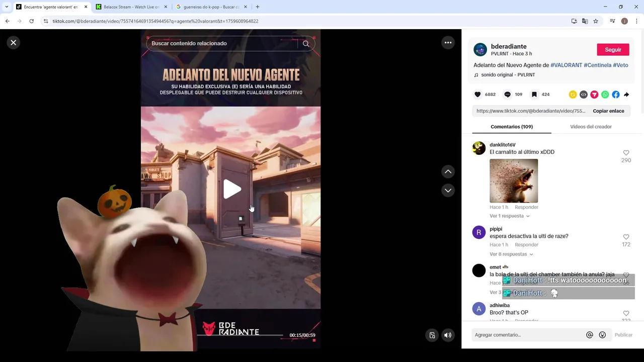The height and width of the screenshot is (362, 644).
Task: Go to previous video with up arrow
Action: [x=448, y=172]
